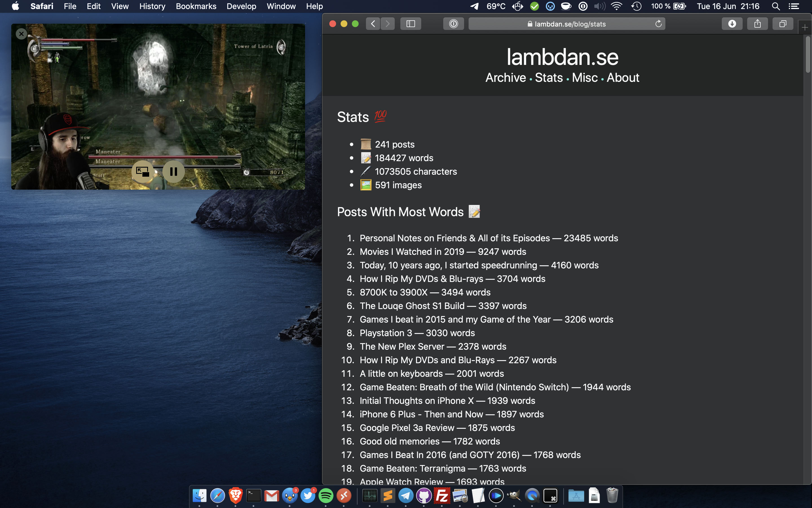Open Spotify from the Dock
The width and height of the screenshot is (812, 508).
[326, 495]
